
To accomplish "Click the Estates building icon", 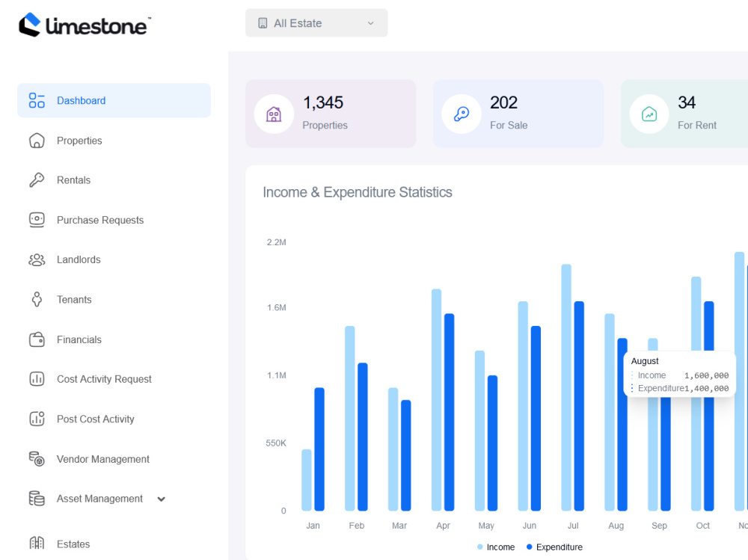I will 37,544.
